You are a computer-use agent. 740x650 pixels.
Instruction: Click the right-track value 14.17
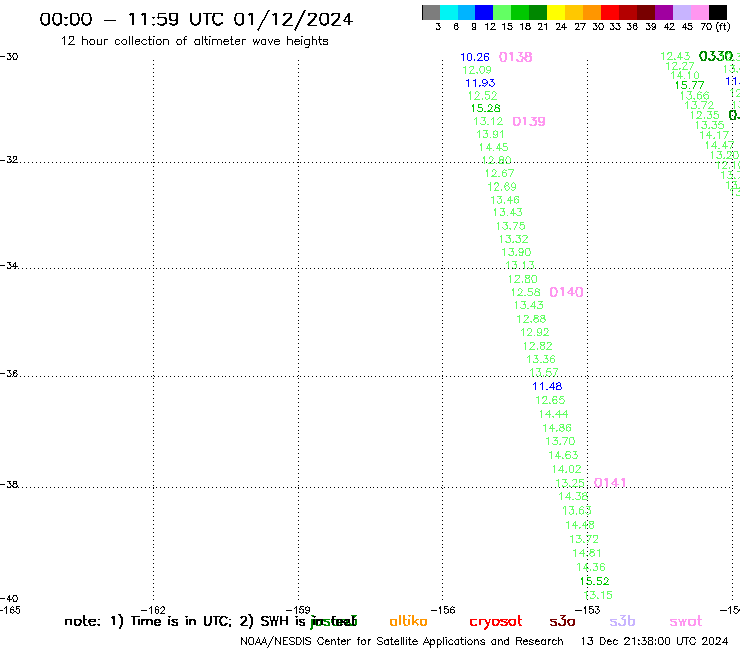pos(714,135)
